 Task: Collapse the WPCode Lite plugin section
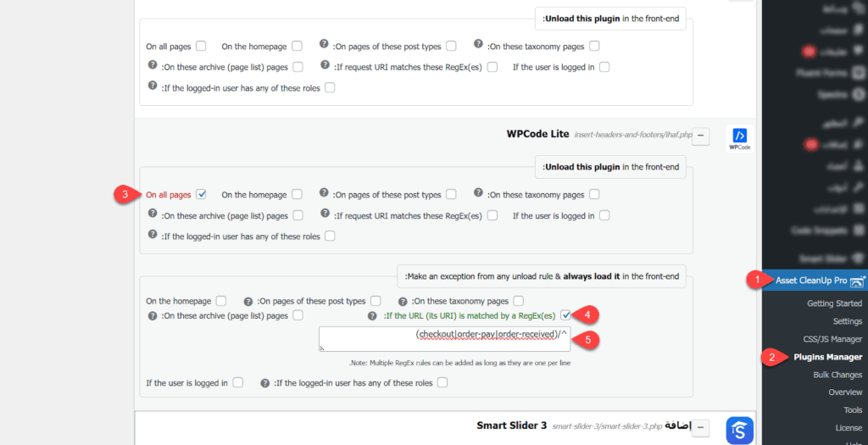coord(703,134)
